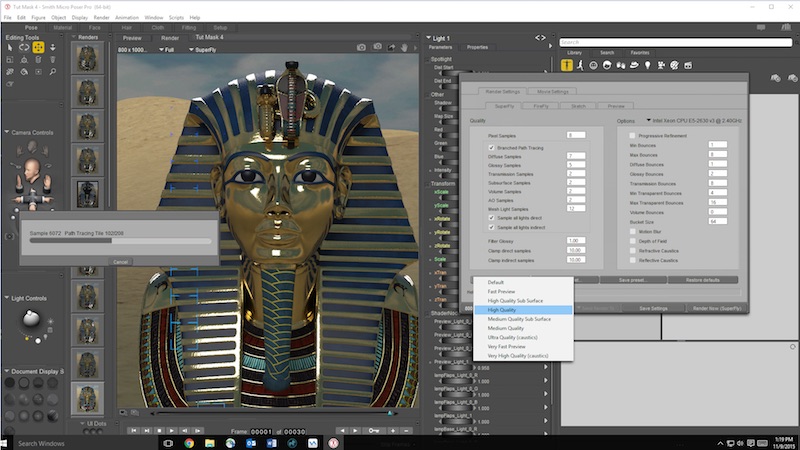800x450 pixels.
Task: Open the Scenes library category icon
Action: coord(688,65)
